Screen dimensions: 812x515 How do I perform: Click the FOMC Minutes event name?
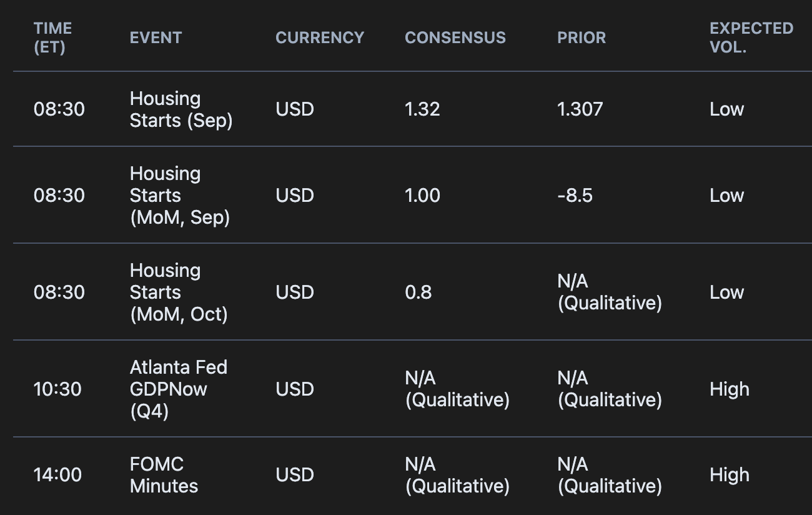coord(164,475)
